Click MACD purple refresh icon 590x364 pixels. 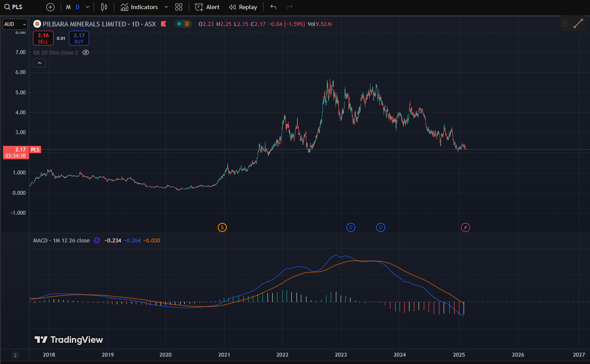click(97, 241)
